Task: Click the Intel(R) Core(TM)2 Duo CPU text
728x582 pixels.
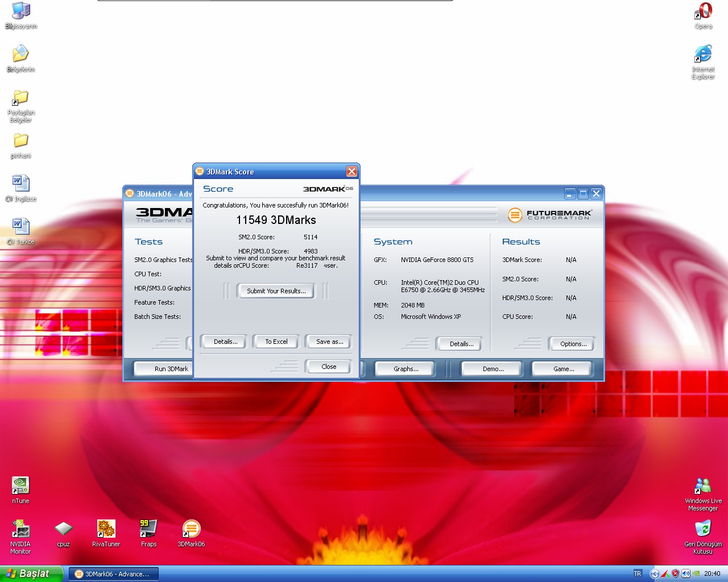Action: click(440, 282)
